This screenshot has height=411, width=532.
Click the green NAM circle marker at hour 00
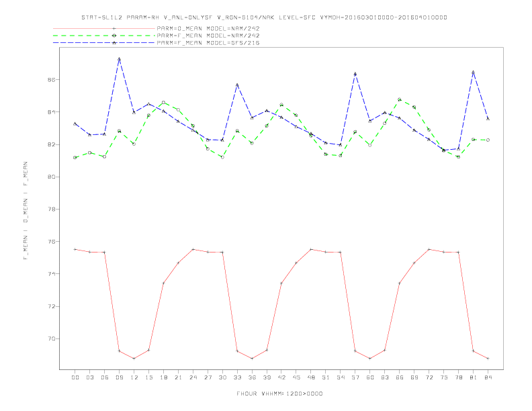75,157
